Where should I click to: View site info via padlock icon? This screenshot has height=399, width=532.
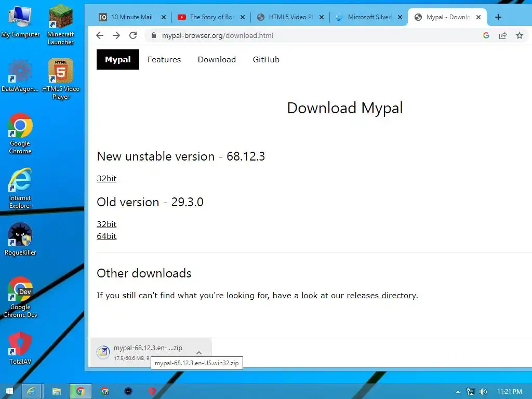(154, 35)
